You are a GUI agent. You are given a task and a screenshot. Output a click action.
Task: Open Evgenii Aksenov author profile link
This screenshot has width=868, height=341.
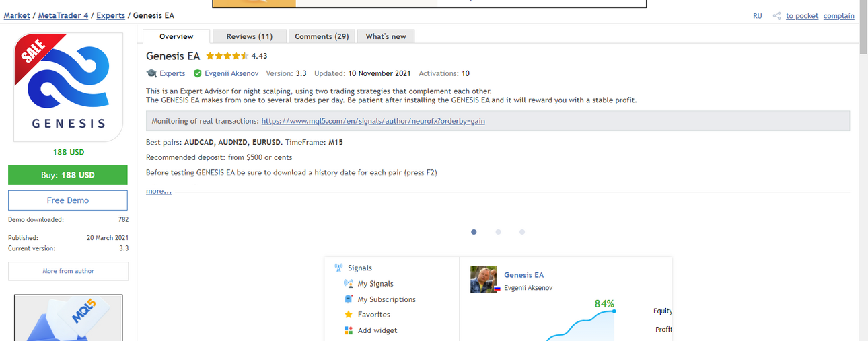231,73
